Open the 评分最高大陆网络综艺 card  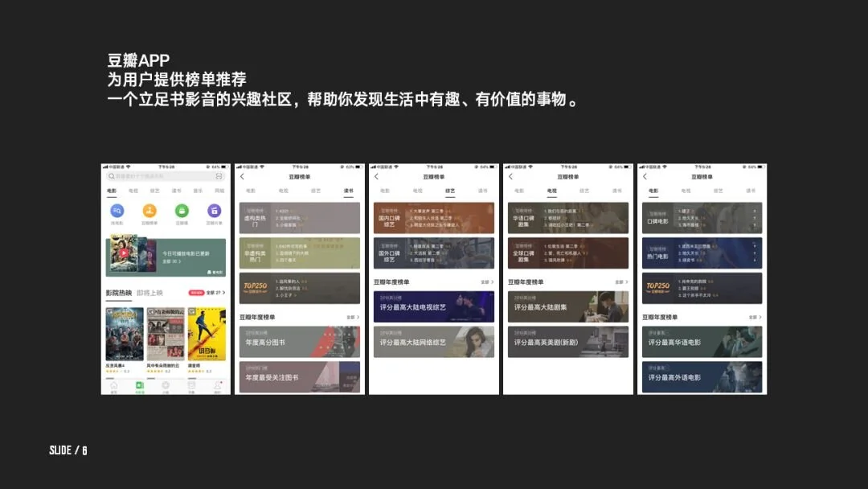click(x=434, y=342)
